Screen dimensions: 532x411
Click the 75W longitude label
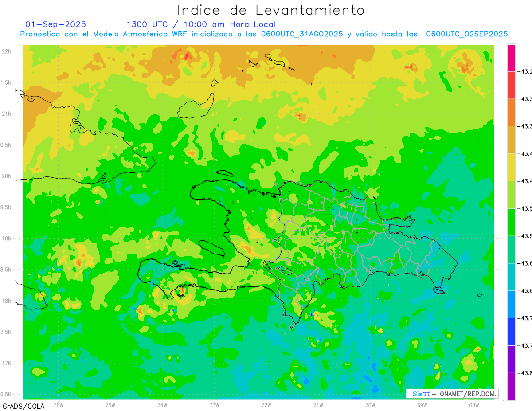tap(110, 405)
